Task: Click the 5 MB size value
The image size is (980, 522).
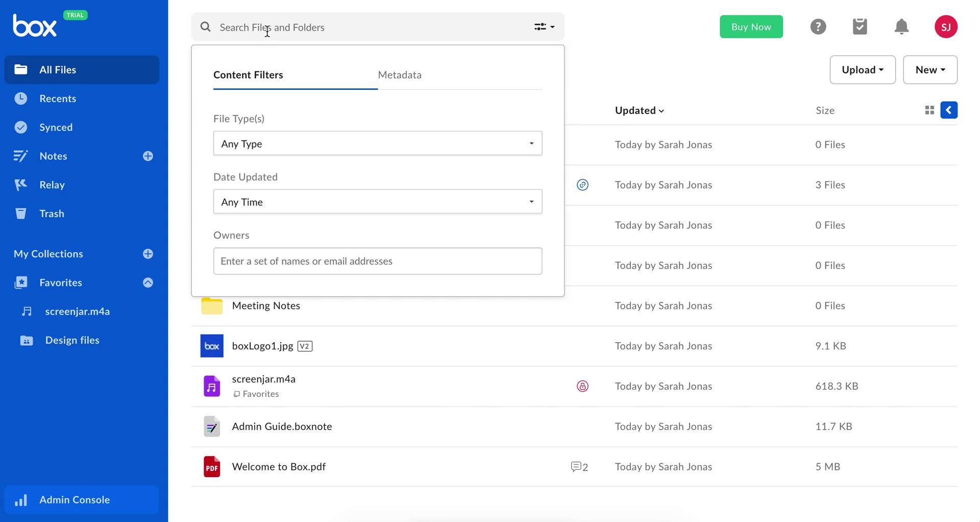Action: click(827, 467)
